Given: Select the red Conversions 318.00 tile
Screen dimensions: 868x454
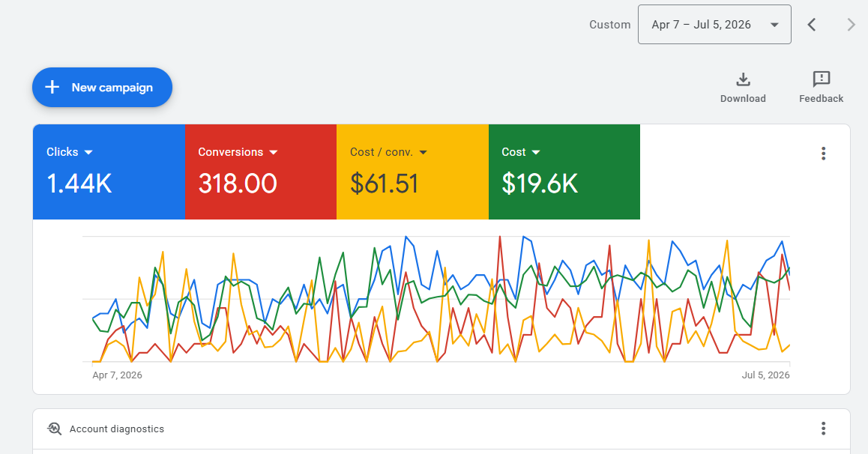Looking at the screenshot, I should (261, 172).
